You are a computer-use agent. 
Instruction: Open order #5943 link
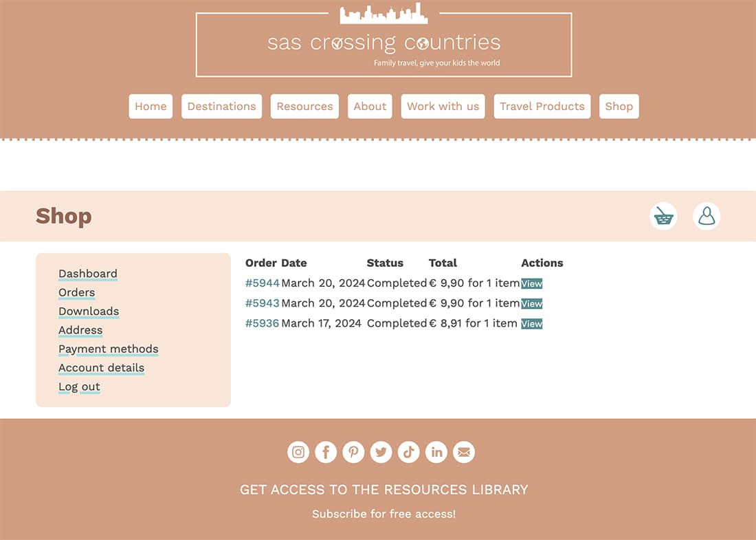point(263,303)
